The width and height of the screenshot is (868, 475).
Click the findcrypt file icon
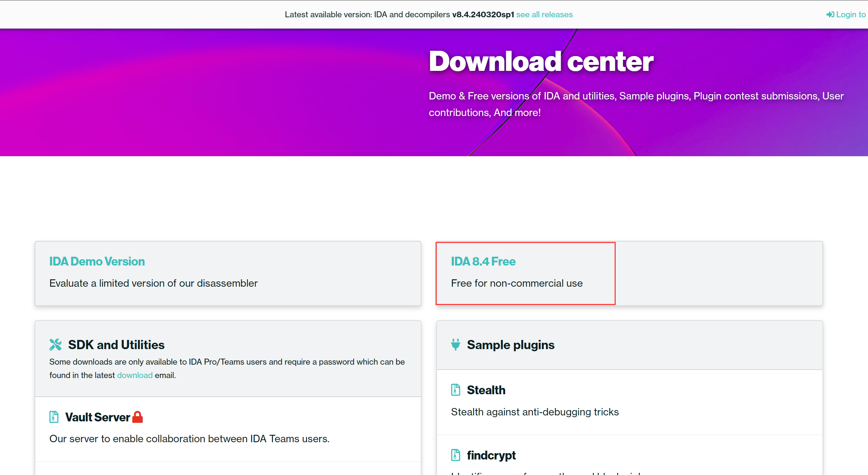pyautogui.click(x=455, y=455)
